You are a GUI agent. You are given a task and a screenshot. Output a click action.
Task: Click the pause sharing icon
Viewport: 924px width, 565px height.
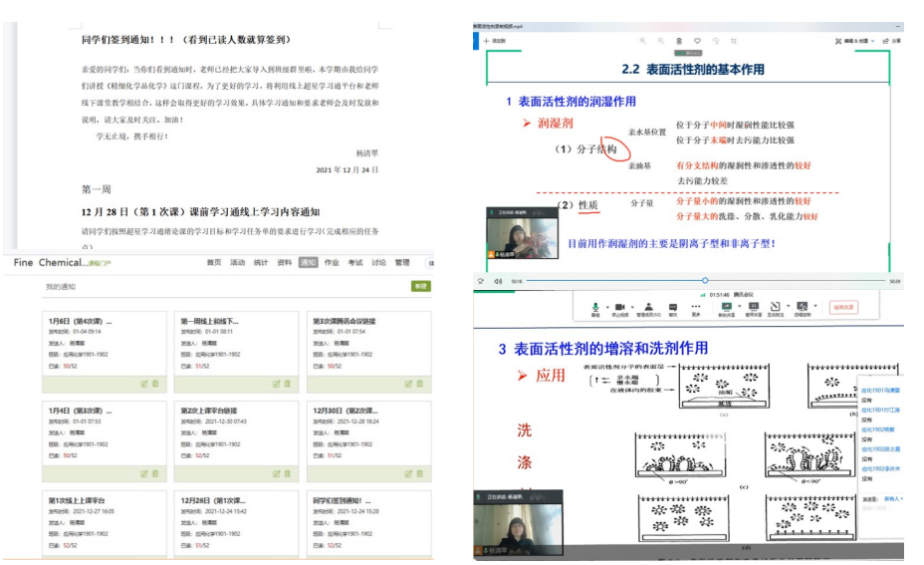pyautogui.click(x=754, y=306)
